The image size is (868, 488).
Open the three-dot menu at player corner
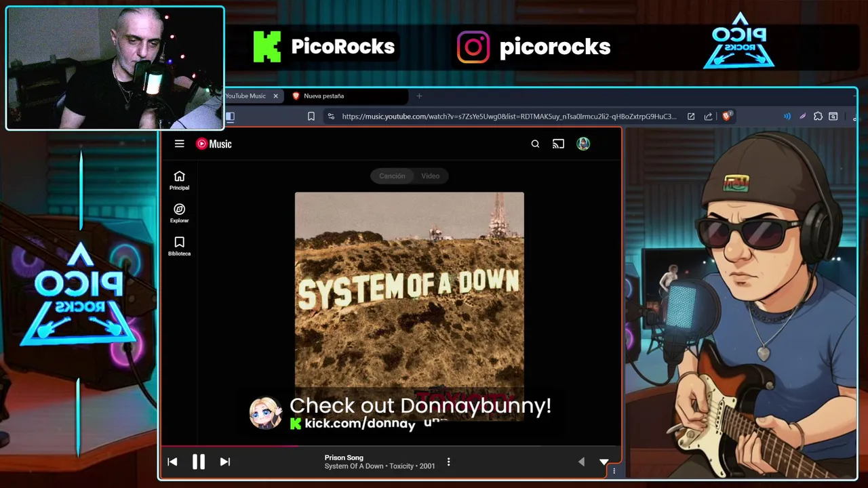614,470
